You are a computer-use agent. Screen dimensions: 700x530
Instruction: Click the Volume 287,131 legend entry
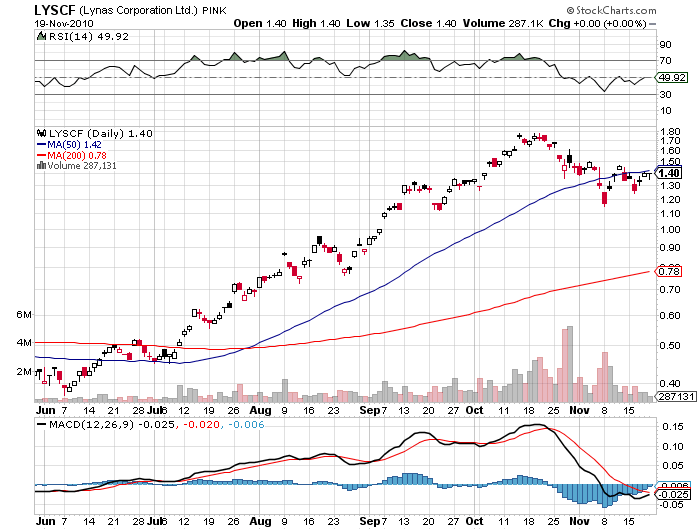[82, 166]
